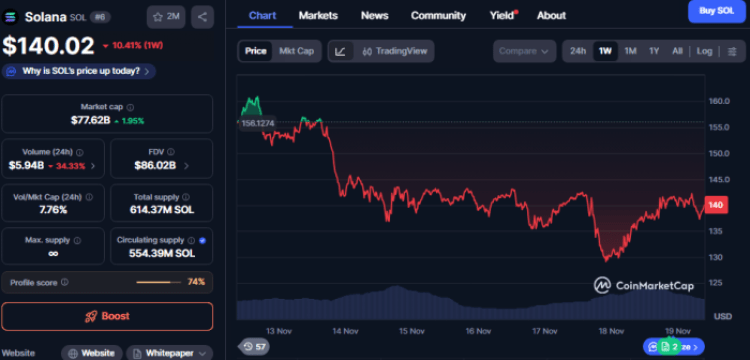Switch to the Yield tab
The height and width of the screenshot is (360, 750).
tap(502, 15)
